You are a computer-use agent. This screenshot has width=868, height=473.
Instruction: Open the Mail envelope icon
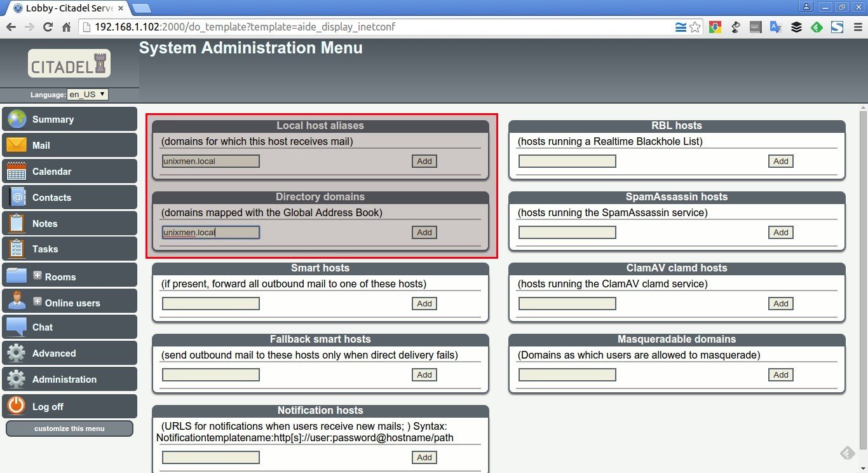[17, 145]
